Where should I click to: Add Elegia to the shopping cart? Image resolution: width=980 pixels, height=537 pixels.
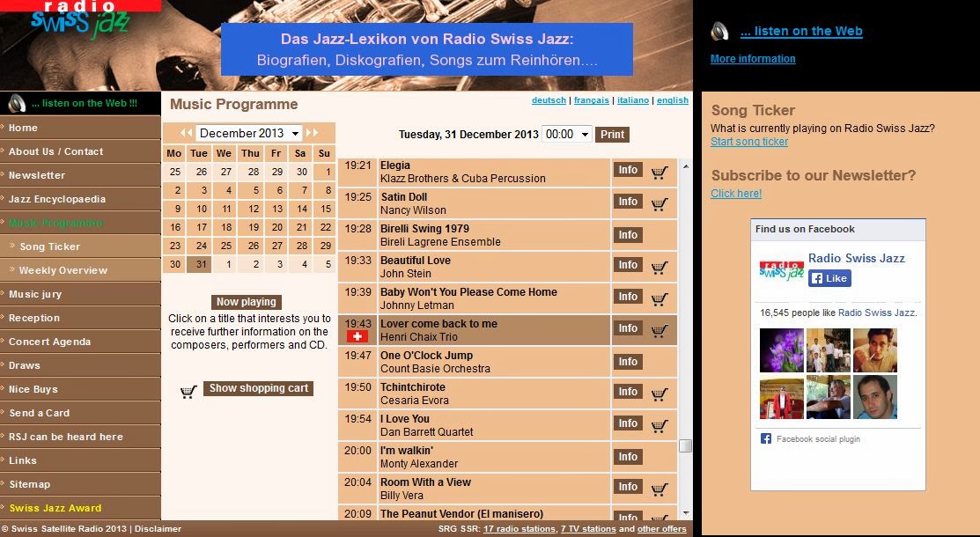pos(659,173)
